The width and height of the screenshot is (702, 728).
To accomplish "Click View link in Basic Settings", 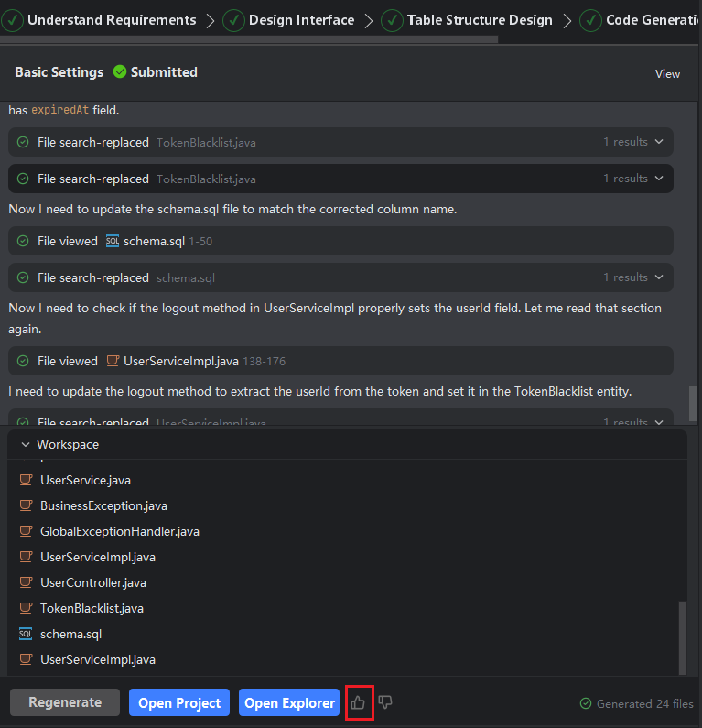I will tap(667, 73).
